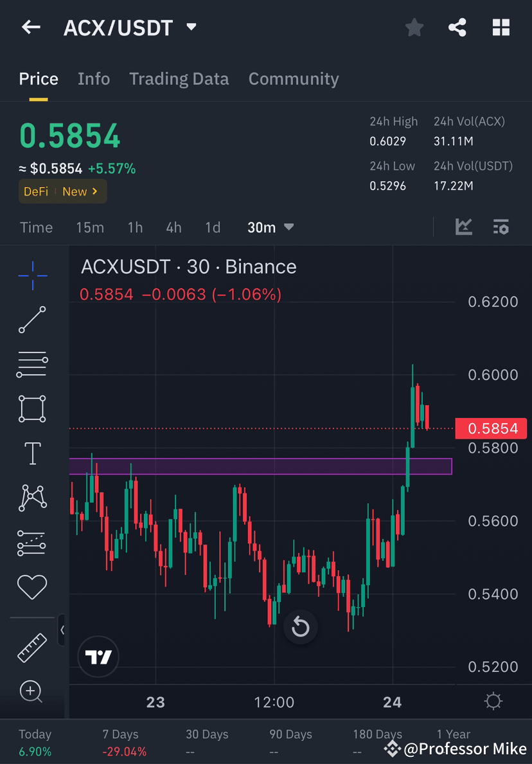This screenshot has height=764, width=532.
Task: Switch to the Trading Data tab
Action: [179, 78]
